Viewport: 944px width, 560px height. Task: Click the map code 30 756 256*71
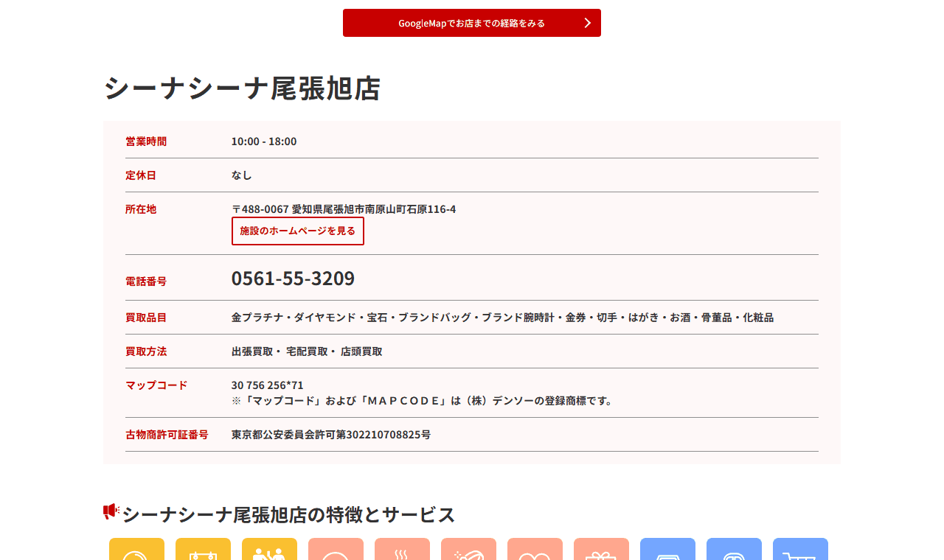268,385
